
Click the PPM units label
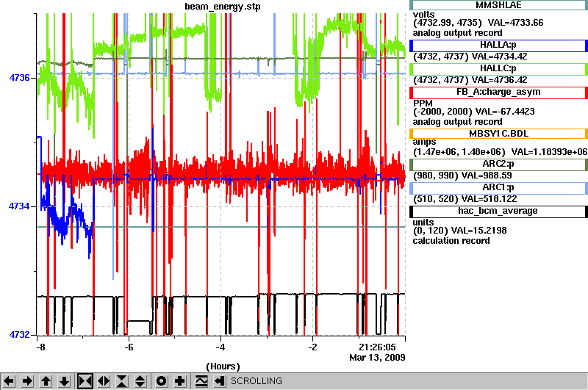[x=423, y=104]
